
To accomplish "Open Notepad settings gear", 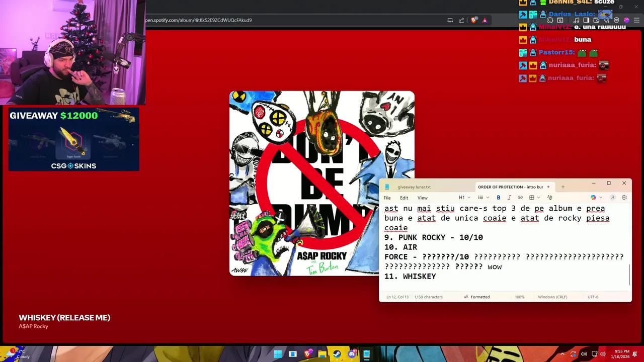I will click(x=624, y=198).
